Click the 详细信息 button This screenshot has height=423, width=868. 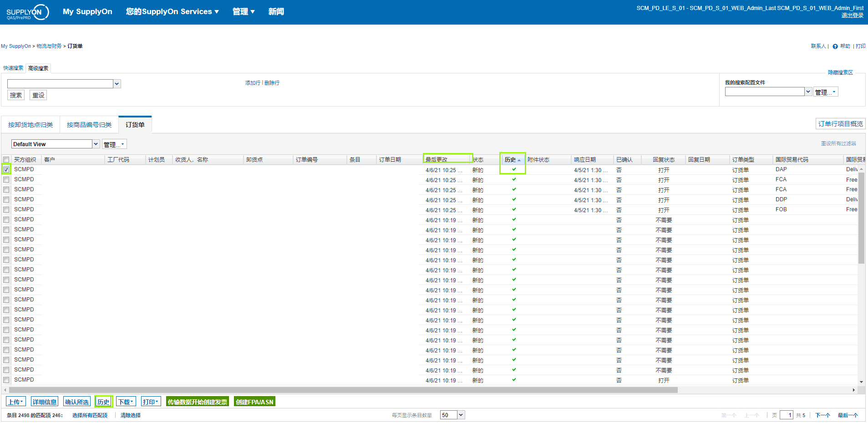pos(45,402)
